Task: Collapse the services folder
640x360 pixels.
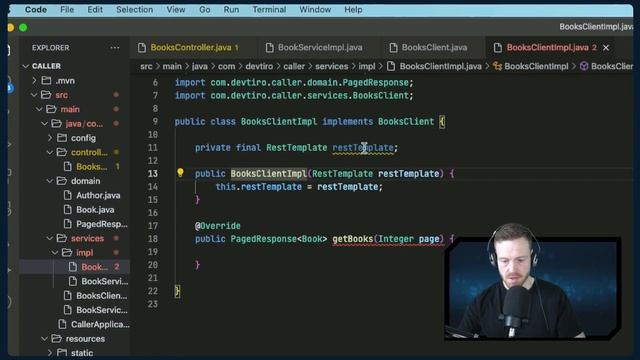Action: 50,238
